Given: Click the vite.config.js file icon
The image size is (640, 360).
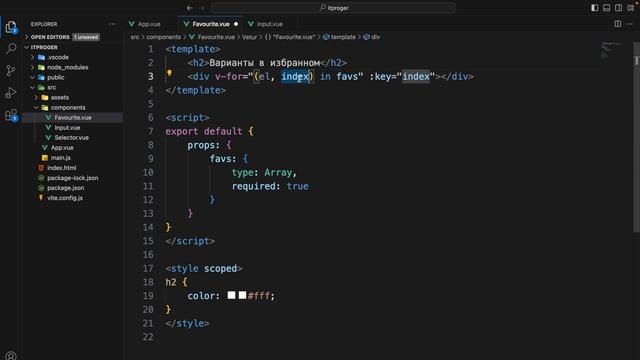Looking at the screenshot, I should 41,198.
